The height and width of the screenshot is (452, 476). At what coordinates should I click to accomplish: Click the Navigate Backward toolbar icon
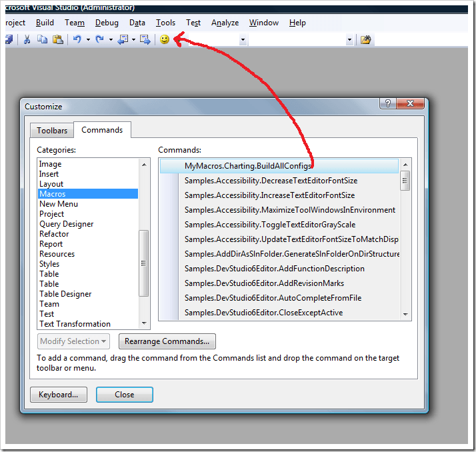[x=123, y=39]
